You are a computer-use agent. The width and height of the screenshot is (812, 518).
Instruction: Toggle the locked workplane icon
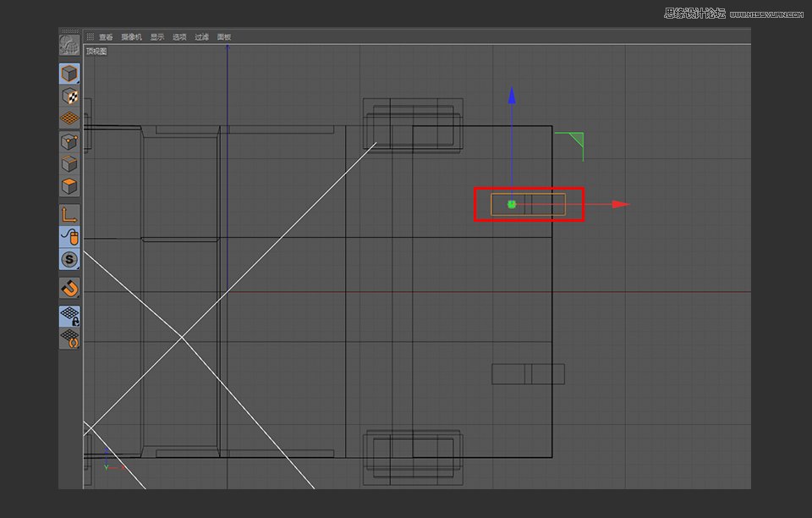point(69,313)
